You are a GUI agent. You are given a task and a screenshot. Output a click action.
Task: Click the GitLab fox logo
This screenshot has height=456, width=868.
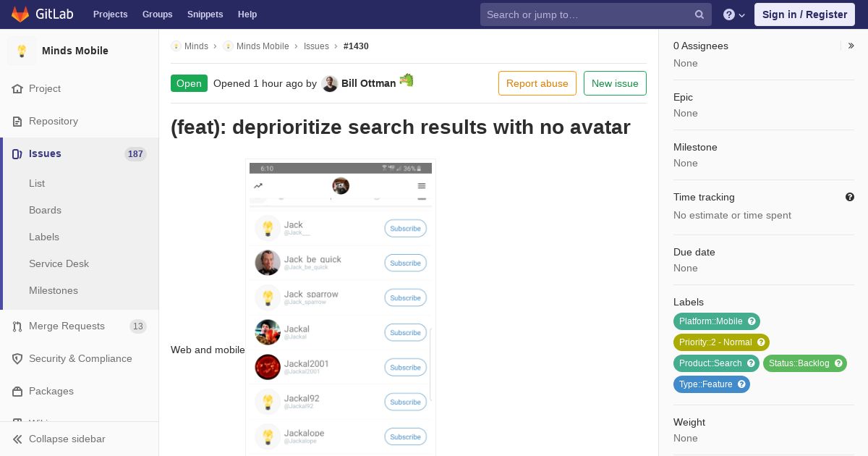20,14
